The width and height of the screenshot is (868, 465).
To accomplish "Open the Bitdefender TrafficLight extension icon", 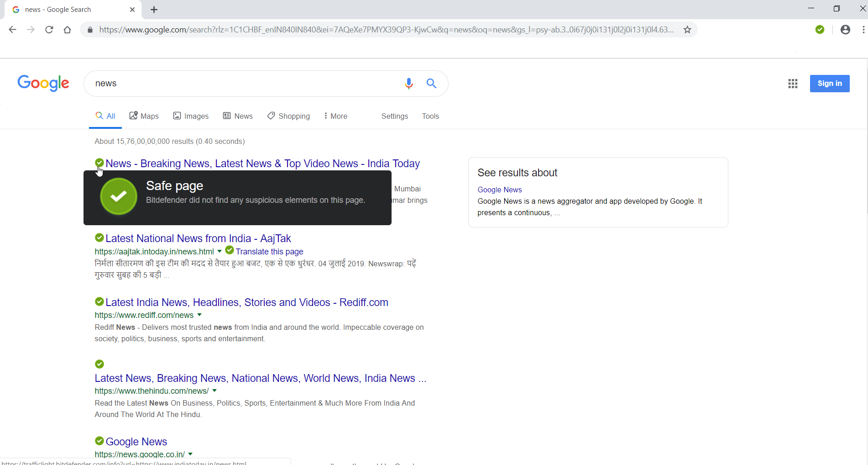I will 820,30.
